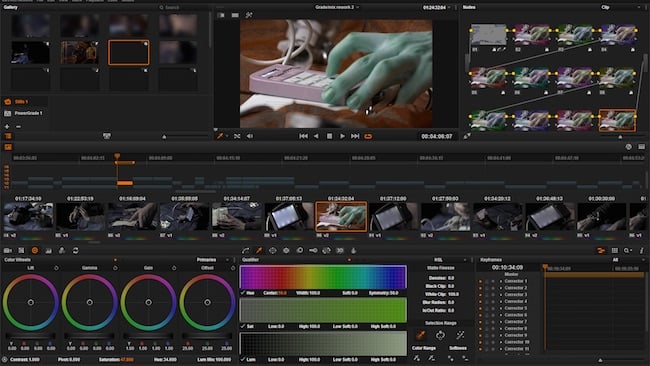650x366 pixels.
Task: Toggle Corrector 1 keyframe enable dot
Action: pyautogui.click(x=480, y=281)
